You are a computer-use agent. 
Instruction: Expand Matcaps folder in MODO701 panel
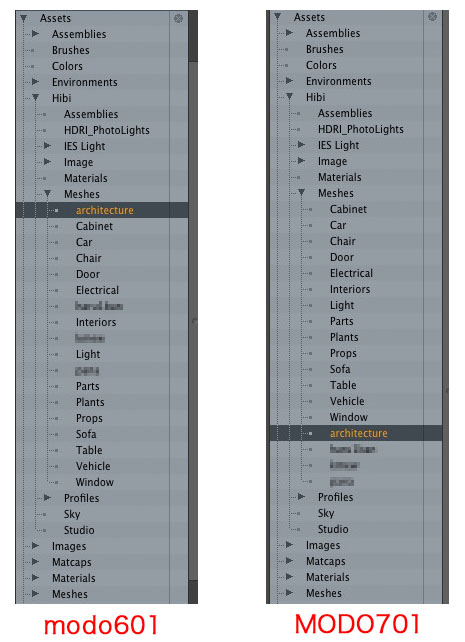tap(289, 561)
